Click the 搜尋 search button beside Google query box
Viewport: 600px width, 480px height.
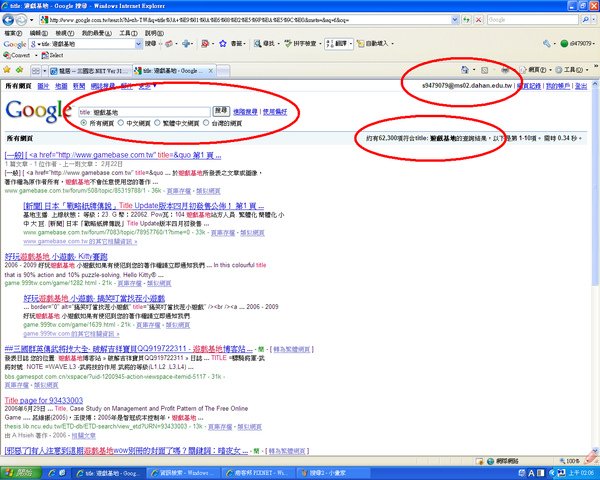point(221,111)
